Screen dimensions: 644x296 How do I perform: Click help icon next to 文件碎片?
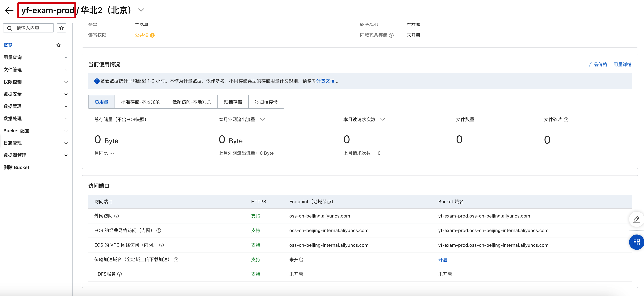point(566,120)
